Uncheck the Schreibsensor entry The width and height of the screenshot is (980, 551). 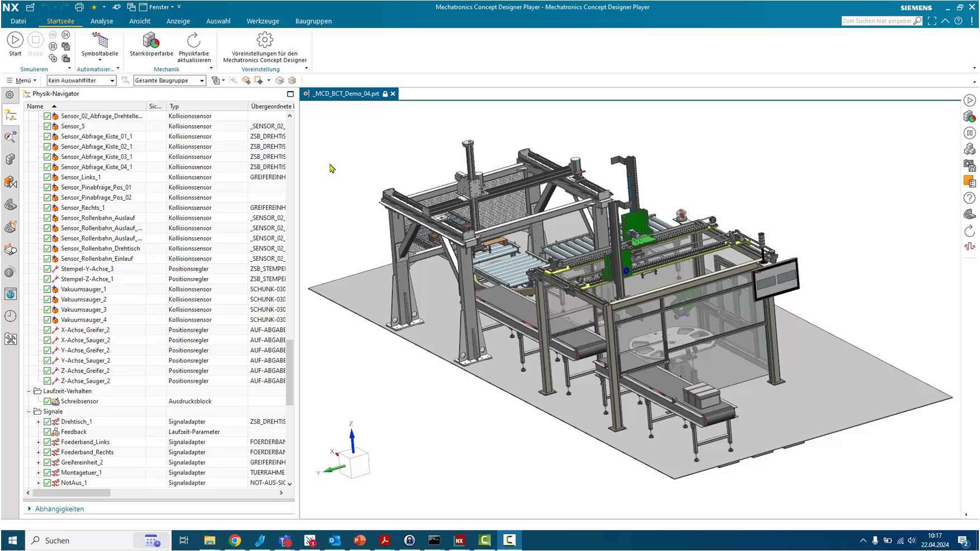pos(47,401)
